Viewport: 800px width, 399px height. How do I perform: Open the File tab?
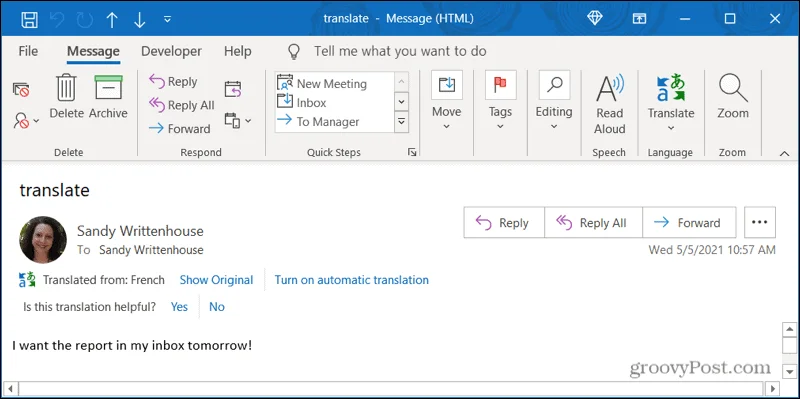[28, 51]
